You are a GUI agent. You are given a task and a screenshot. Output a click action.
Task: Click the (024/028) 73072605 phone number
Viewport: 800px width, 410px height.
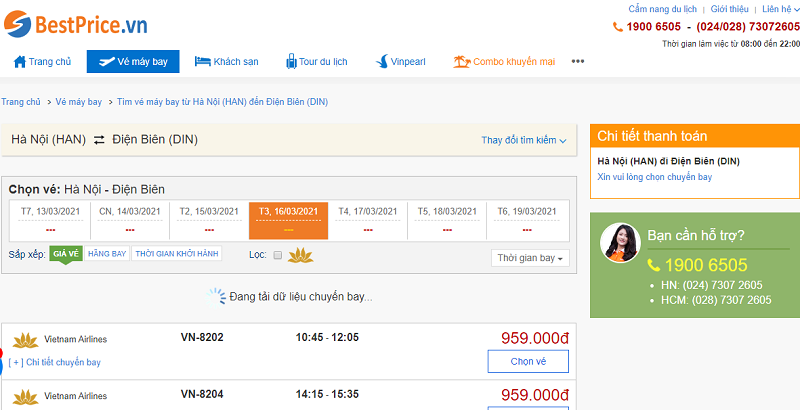(747, 27)
